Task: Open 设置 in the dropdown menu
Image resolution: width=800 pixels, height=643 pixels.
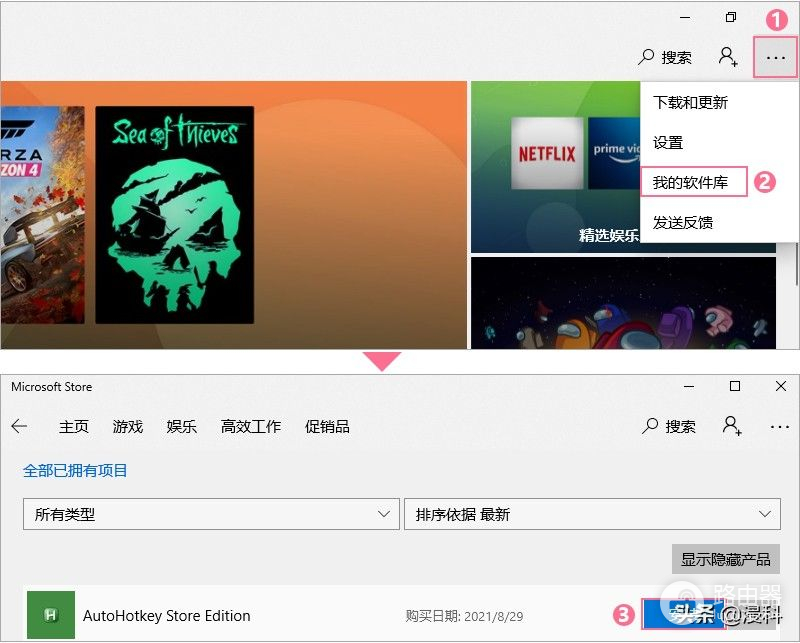Action: coord(668,142)
